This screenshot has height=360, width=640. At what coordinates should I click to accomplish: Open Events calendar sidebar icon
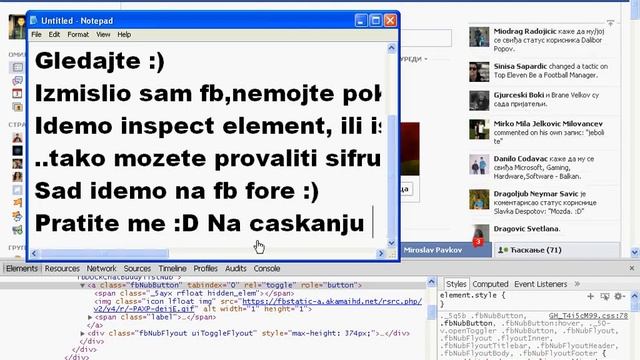click(x=17, y=94)
